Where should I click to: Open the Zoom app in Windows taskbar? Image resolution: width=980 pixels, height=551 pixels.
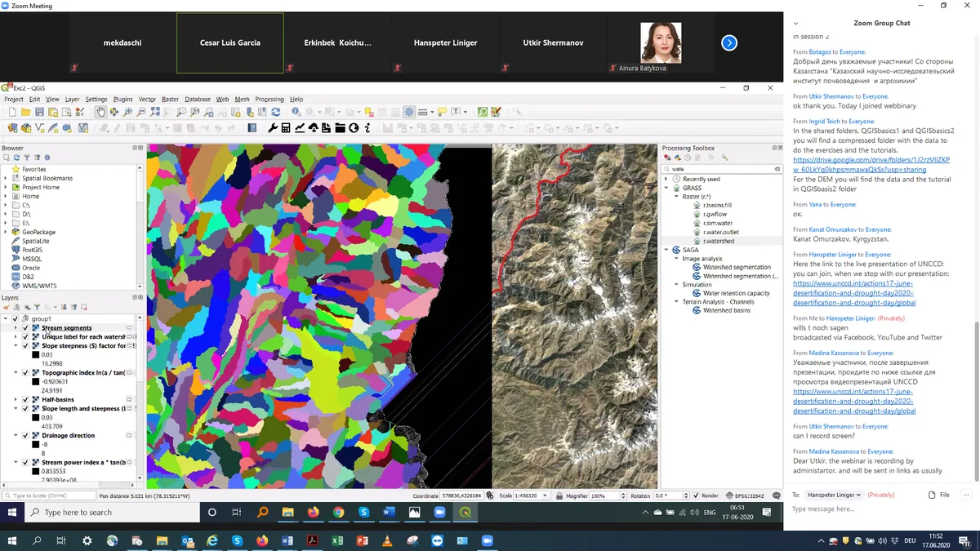pyautogui.click(x=488, y=540)
